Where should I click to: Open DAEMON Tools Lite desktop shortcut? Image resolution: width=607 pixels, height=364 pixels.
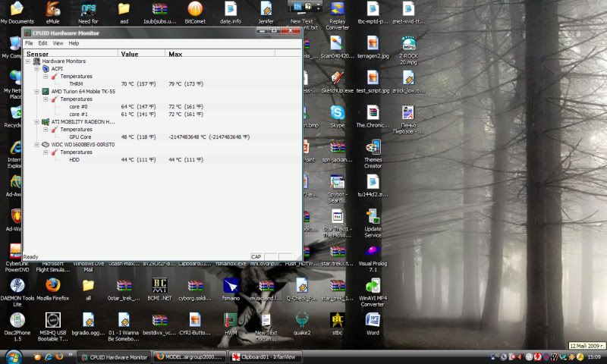click(x=17, y=287)
